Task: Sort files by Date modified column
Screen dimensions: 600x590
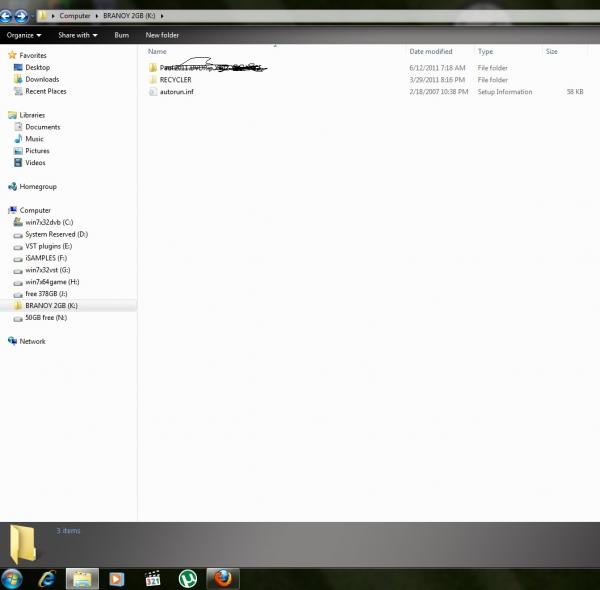Action: [x=430, y=51]
